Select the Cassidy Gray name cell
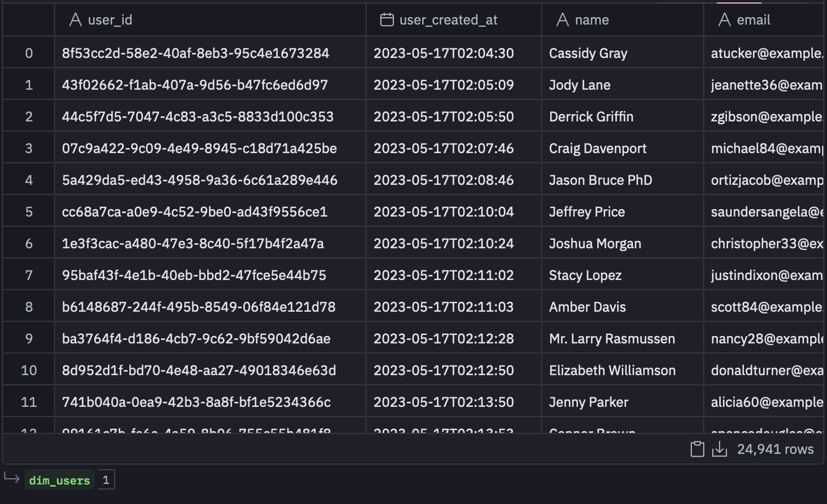Viewport: 827px width, 504px height. tap(588, 53)
